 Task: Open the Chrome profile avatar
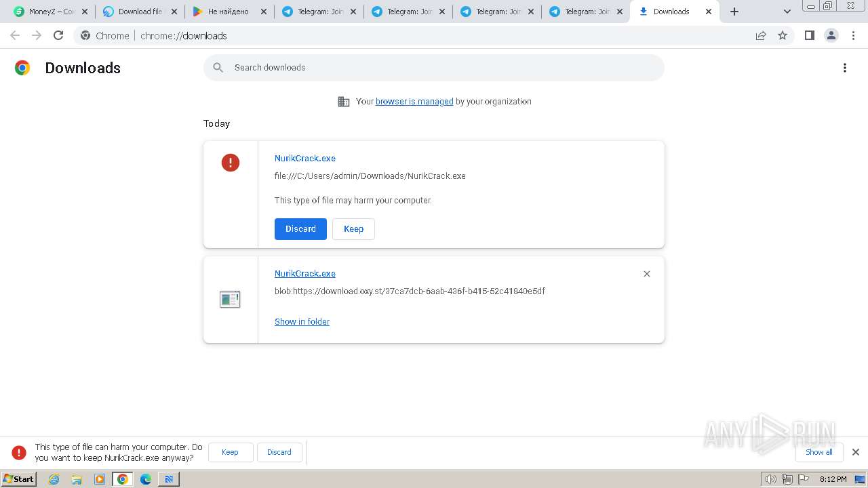click(831, 35)
